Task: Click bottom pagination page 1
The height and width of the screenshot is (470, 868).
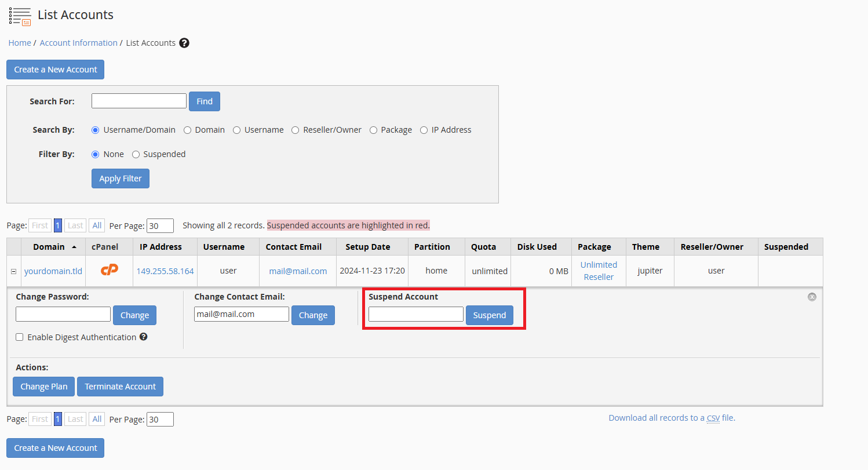Action: pyautogui.click(x=58, y=419)
